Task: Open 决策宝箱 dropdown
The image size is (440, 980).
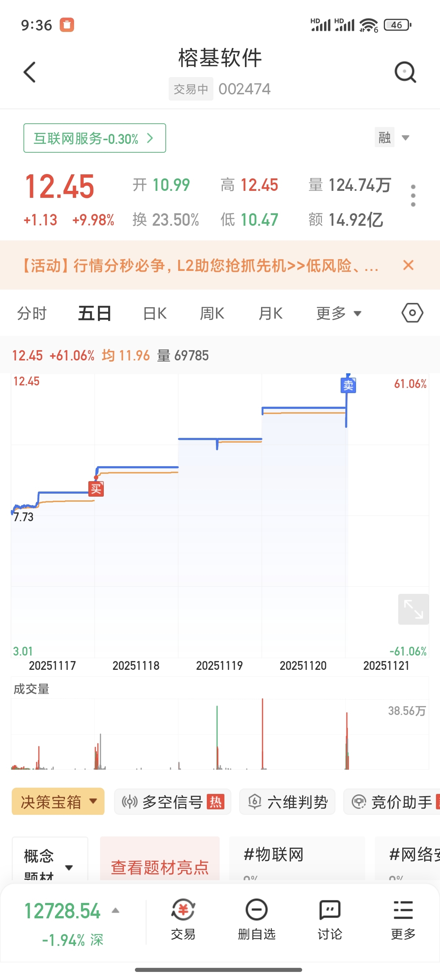Action: 58,801
